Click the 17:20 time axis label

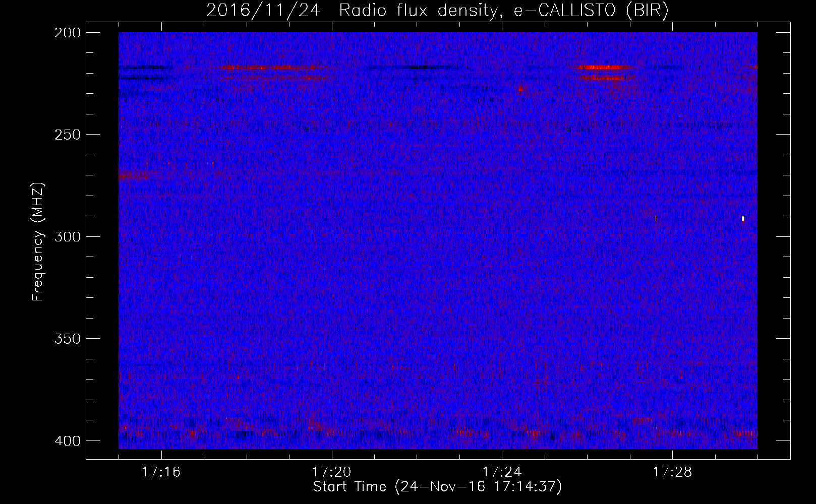click(x=331, y=472)
